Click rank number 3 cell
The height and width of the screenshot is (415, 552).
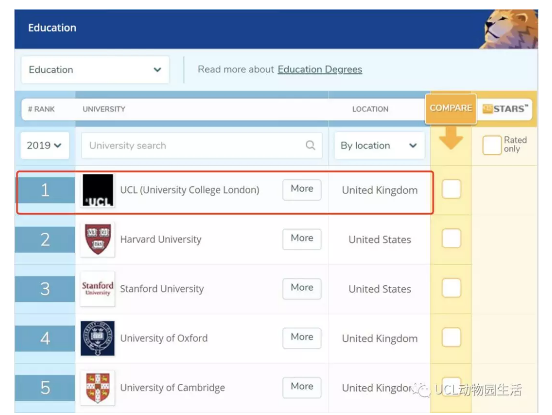(x=45, y=289)
